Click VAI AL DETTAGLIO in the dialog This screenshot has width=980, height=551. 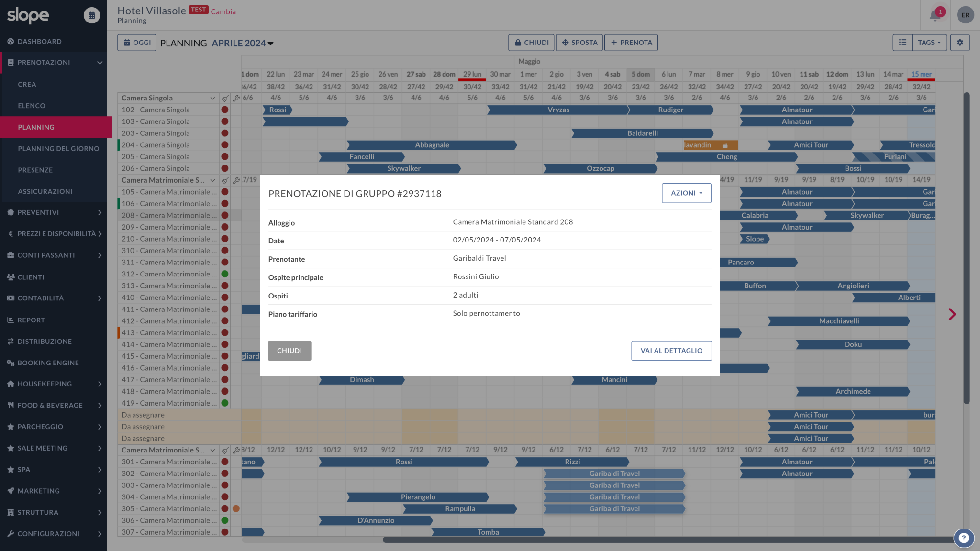coord(671,351)
